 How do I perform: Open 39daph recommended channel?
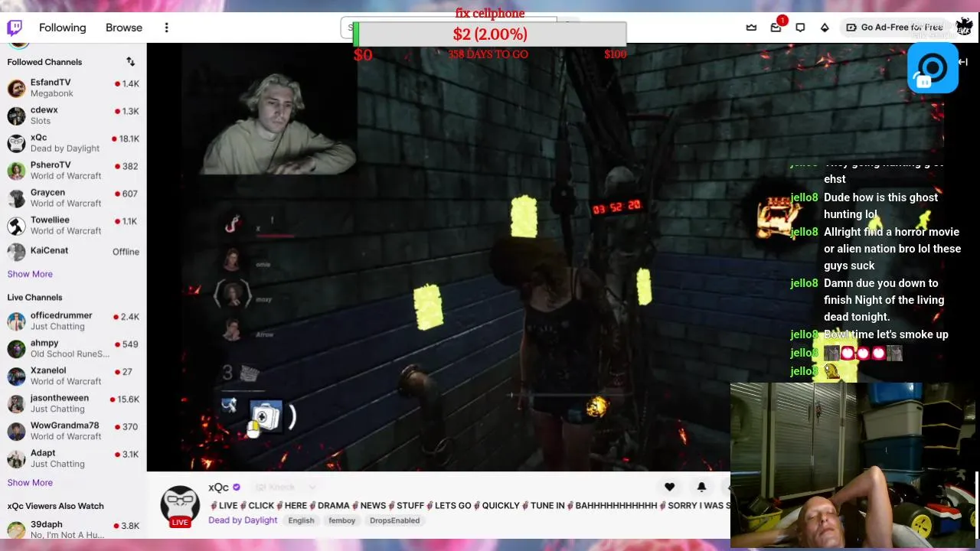click(73, 530)
